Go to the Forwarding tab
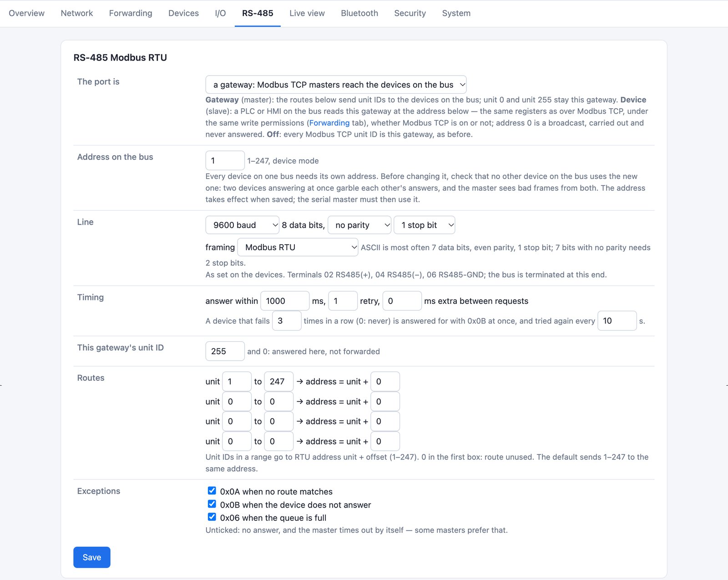The image size is (728, 580). [x=131, y=13]
